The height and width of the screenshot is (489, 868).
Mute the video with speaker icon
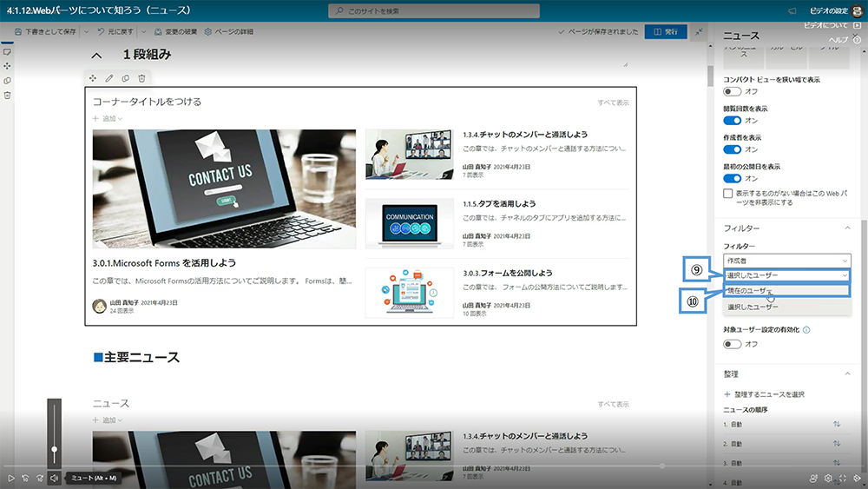pos(54,478)
